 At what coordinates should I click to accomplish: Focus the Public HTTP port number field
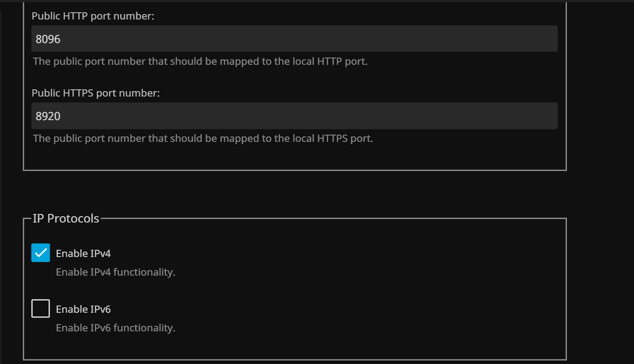point(294,39)
